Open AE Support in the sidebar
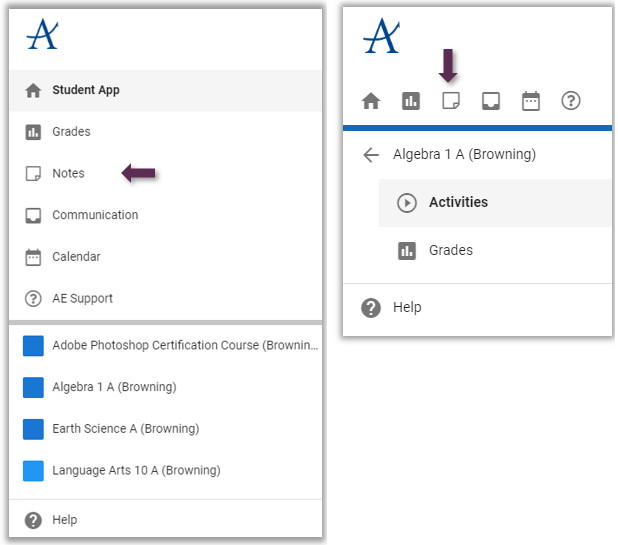The height and width of the screenshot is (545, 618). (x=82, y=299)
